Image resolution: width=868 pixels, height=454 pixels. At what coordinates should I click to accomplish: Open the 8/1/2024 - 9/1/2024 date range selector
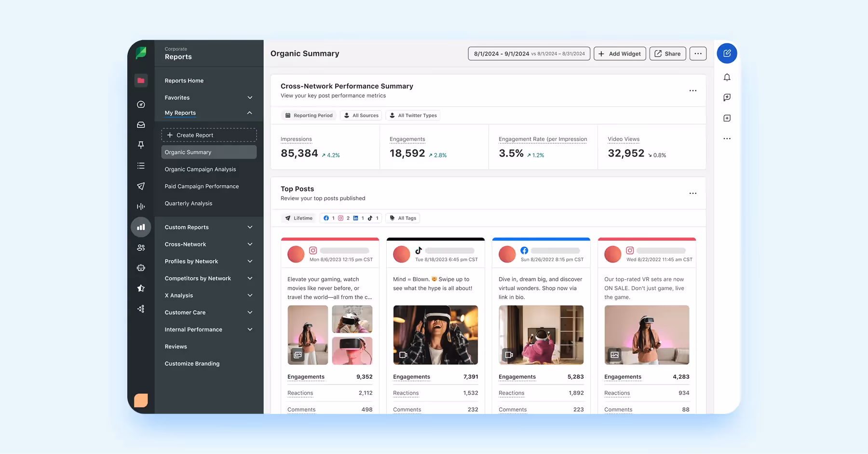tap(529, 54)
